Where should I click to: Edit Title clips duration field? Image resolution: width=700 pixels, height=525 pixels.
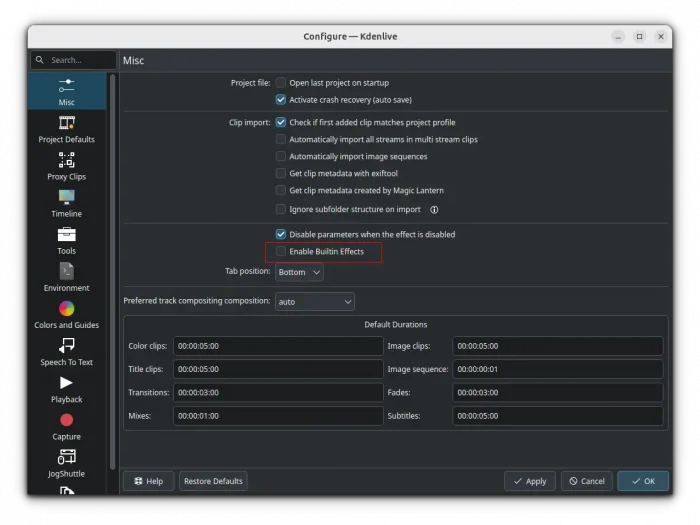(278, 369)
